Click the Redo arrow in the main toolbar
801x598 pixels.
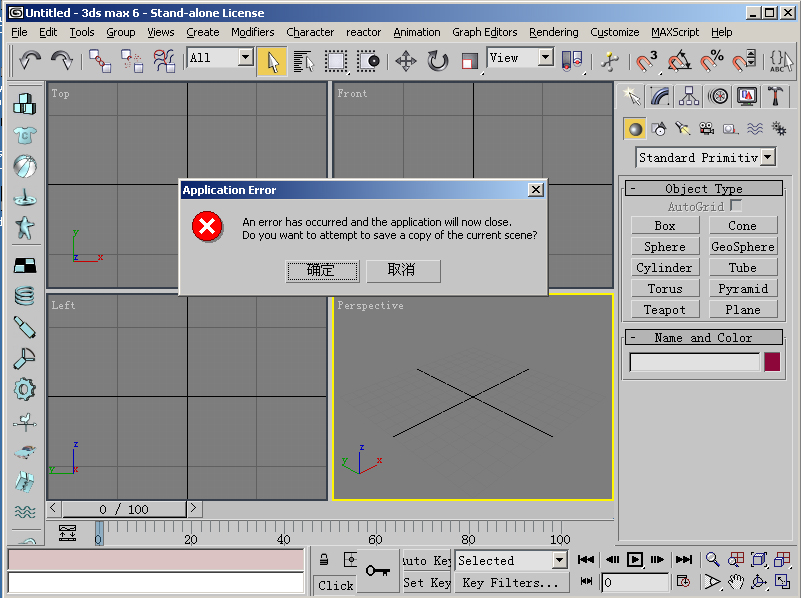61,61
